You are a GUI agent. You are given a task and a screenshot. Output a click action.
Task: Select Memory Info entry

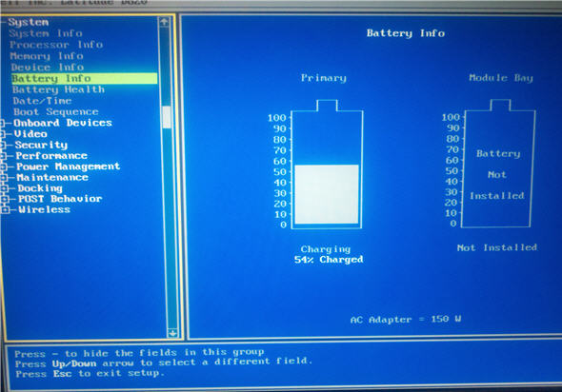(47, 56)
